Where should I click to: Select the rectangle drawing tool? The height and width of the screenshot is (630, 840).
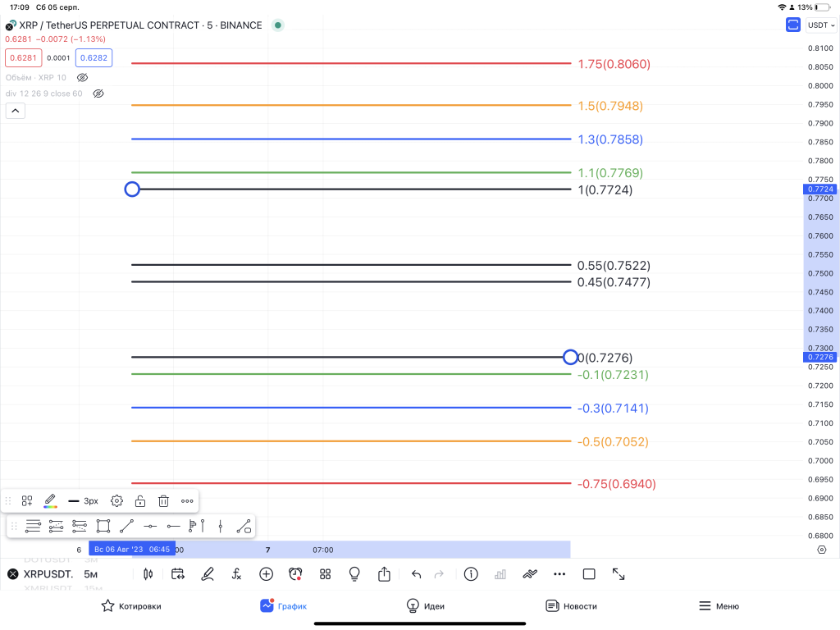click(x=103, y=526)
